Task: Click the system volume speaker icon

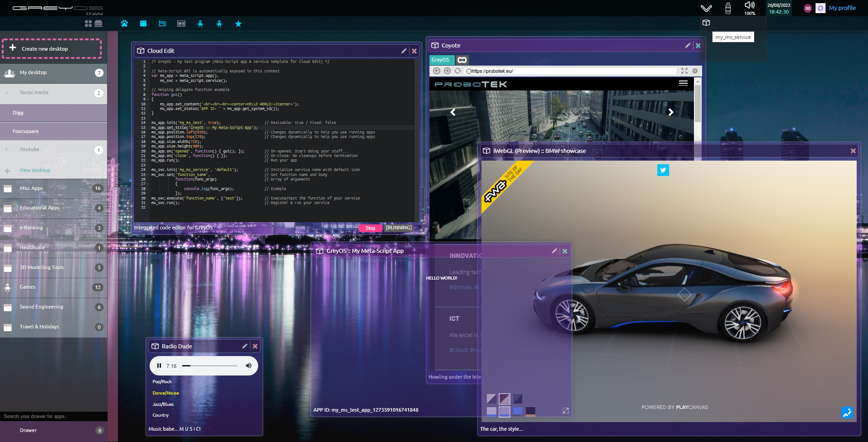Action: (x=750, y=5)
